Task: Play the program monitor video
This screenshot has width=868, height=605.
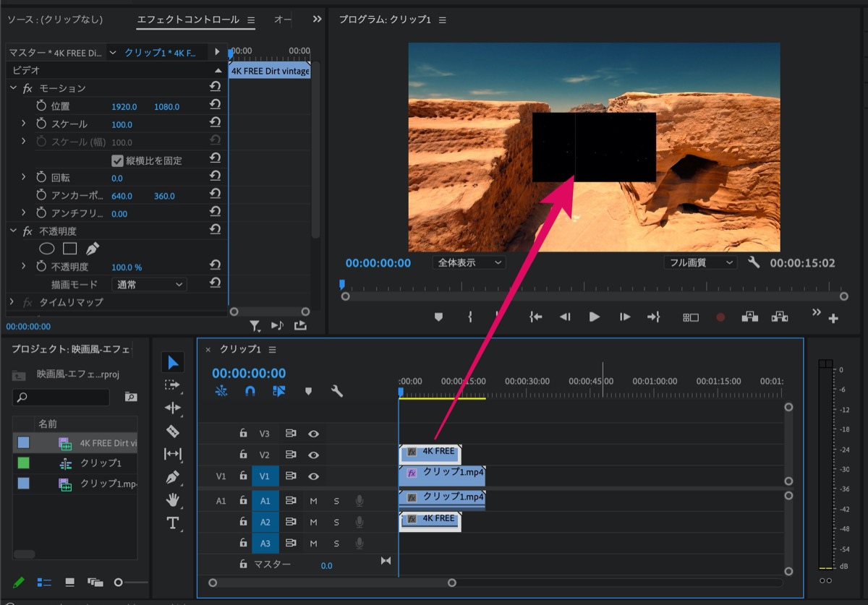Action: [594, 317]
